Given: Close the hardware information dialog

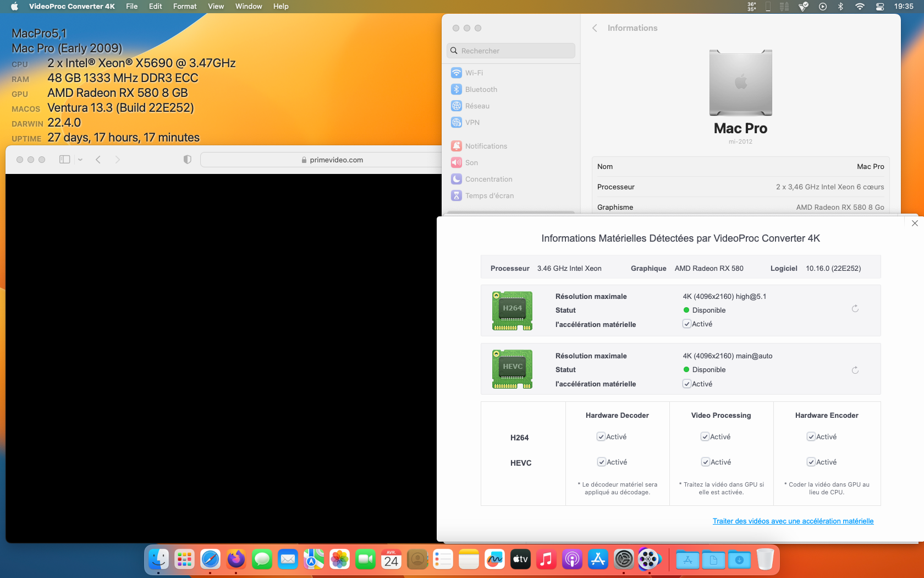Looking at the screenshot, I should pyautogui.click(x=915, y=223).
